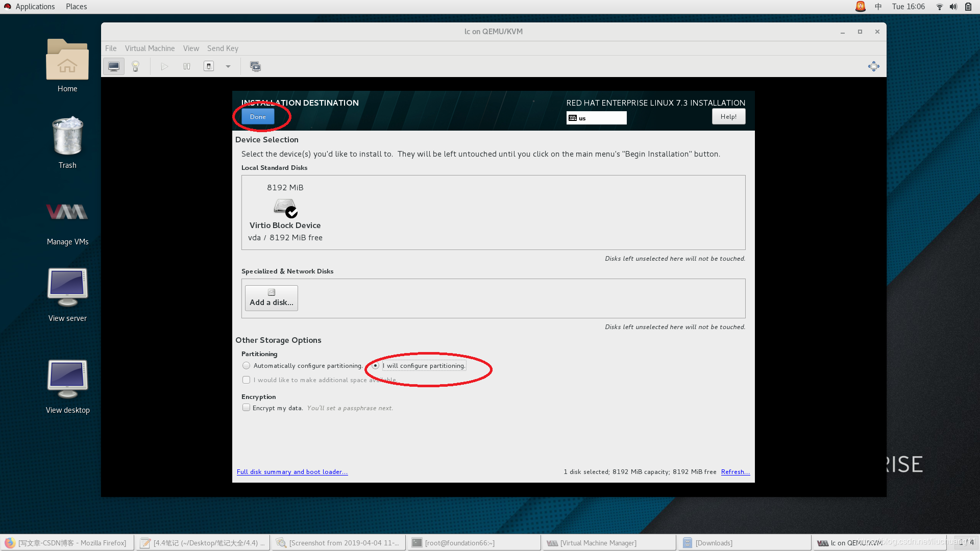The image size is (980, 551).
Task: Power on the virtual machine
Action: 164,66
